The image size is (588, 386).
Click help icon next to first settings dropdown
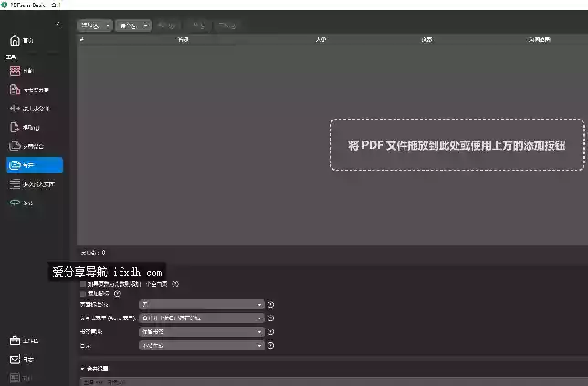(271, 305)
